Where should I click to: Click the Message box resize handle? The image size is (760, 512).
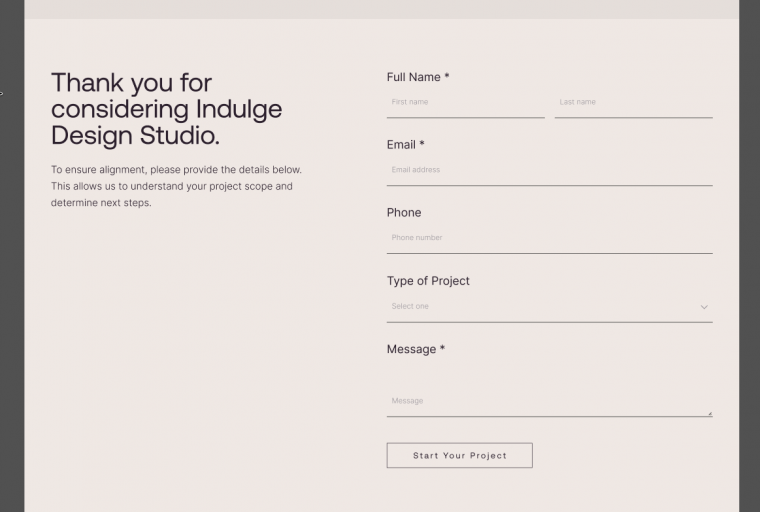[710, 413]
